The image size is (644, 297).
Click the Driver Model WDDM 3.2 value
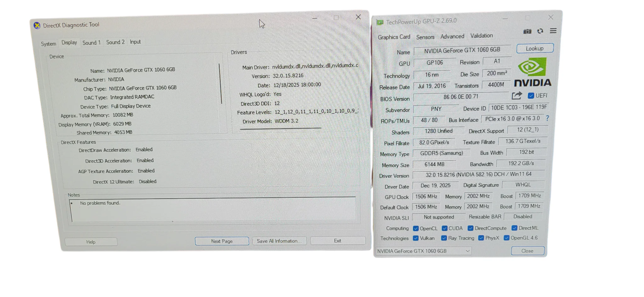(286, 121)
